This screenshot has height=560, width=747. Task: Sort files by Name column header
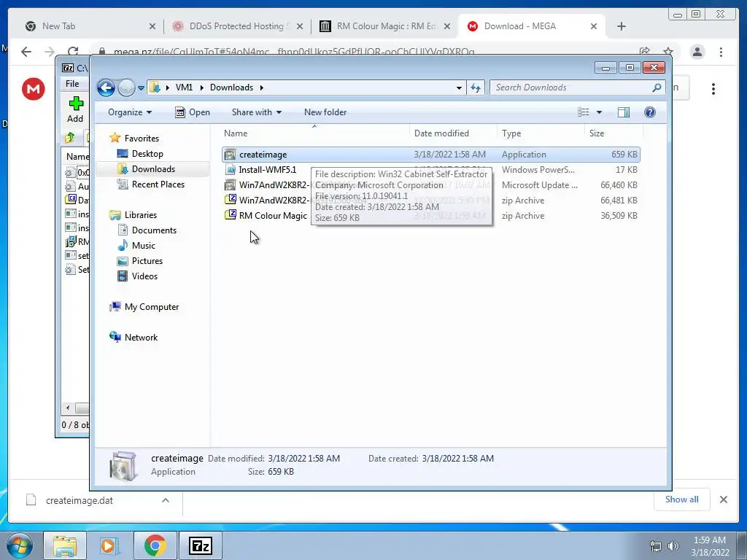pyautogui.click(x=314, y=134)
